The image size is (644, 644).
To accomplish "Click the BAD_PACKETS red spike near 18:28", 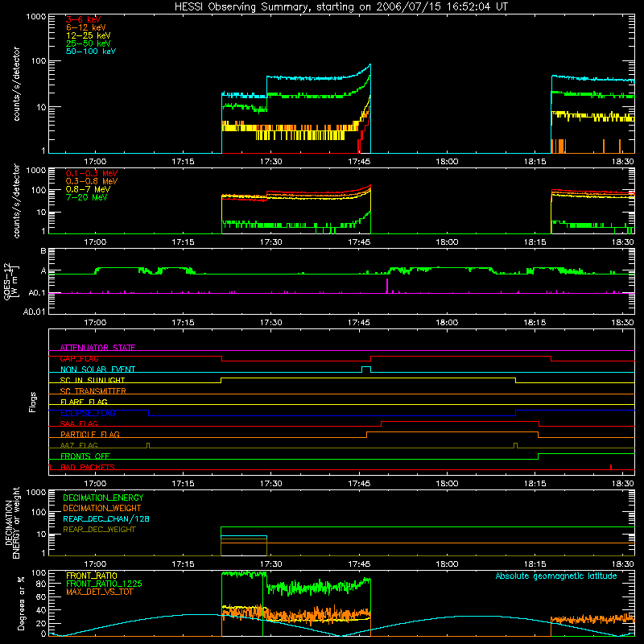I will 611,467.
